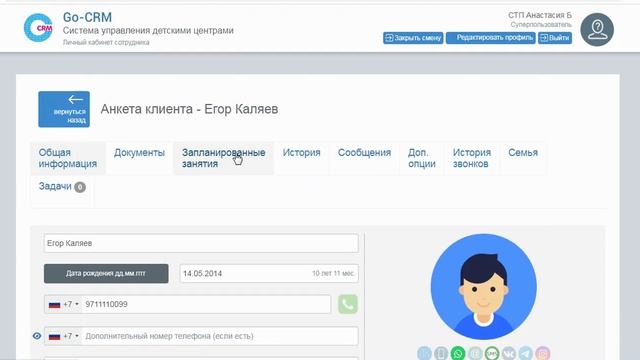
Task: Click 'Редактировать профиль' button
Action: click(x=491, y=38)
